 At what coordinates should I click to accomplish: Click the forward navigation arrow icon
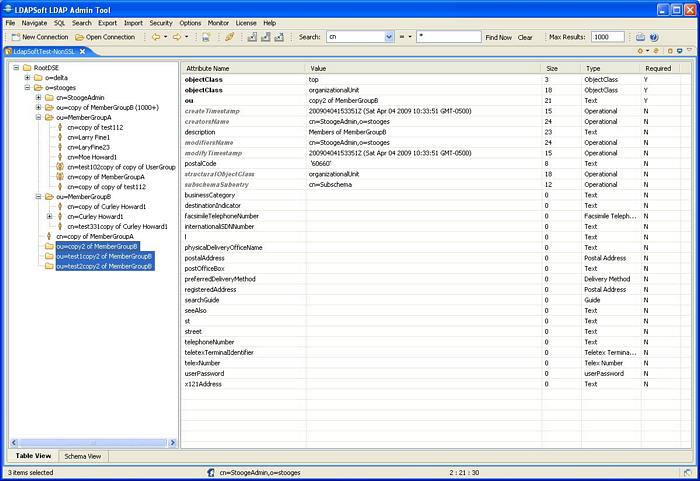pyautogui.click(x=176, y=37)
